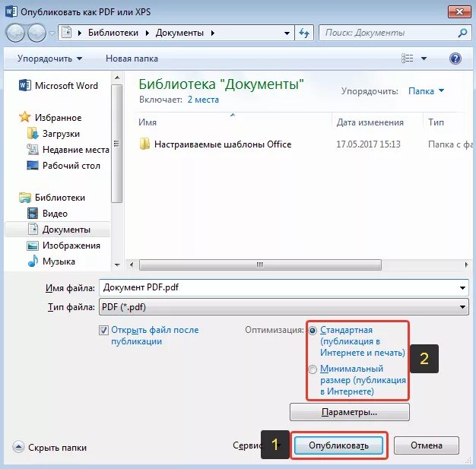Click the horizontal scrollbar thumb in file list

coord(260,265)
